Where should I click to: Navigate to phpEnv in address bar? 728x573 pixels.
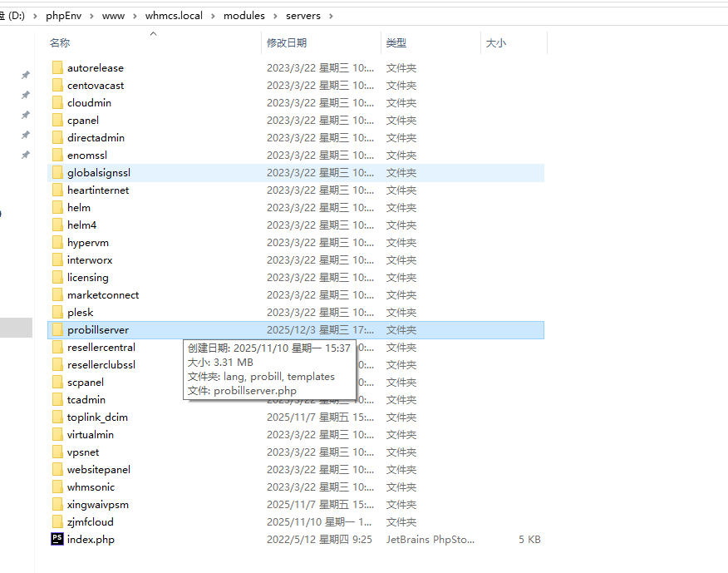(62, 16)
